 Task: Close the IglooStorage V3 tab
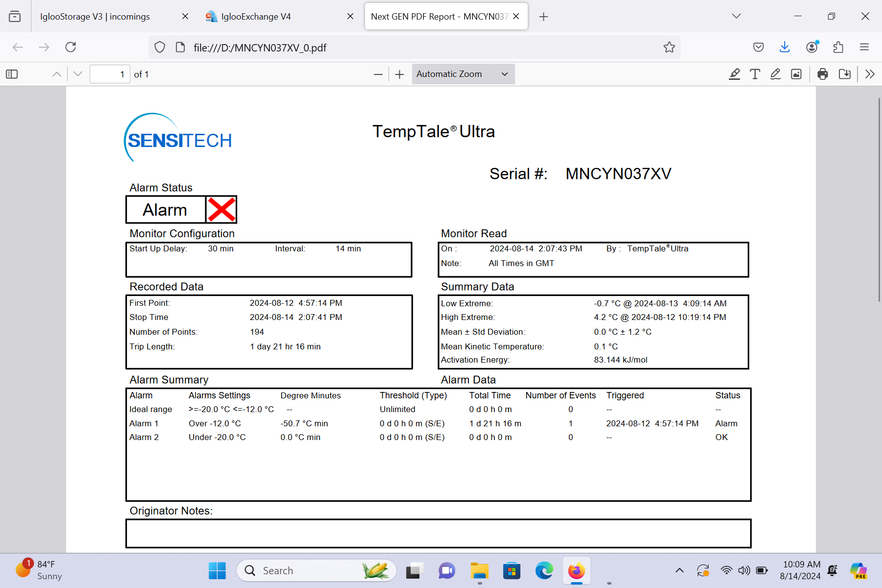tap(185, 16)
